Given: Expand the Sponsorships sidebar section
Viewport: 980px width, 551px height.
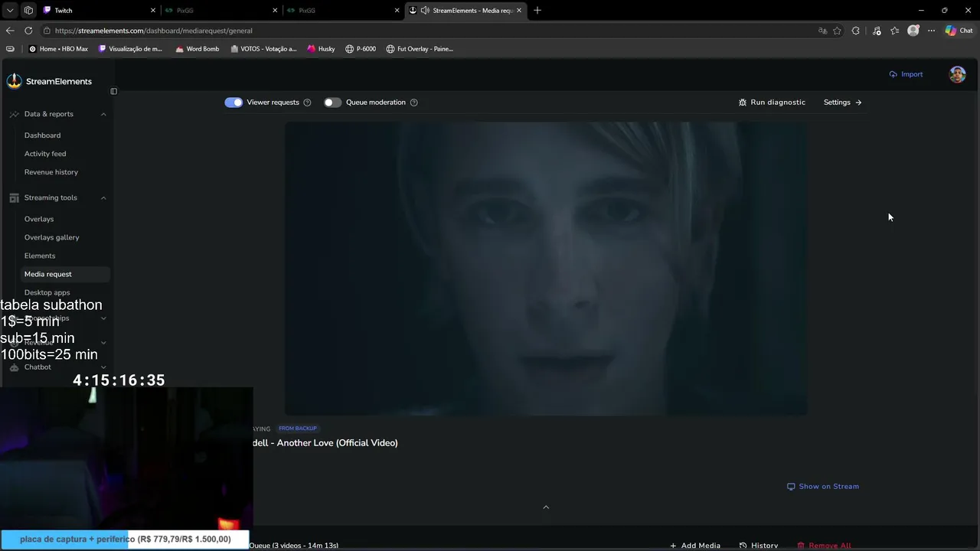Looking at the screenshot, I should tap(103, 318).
